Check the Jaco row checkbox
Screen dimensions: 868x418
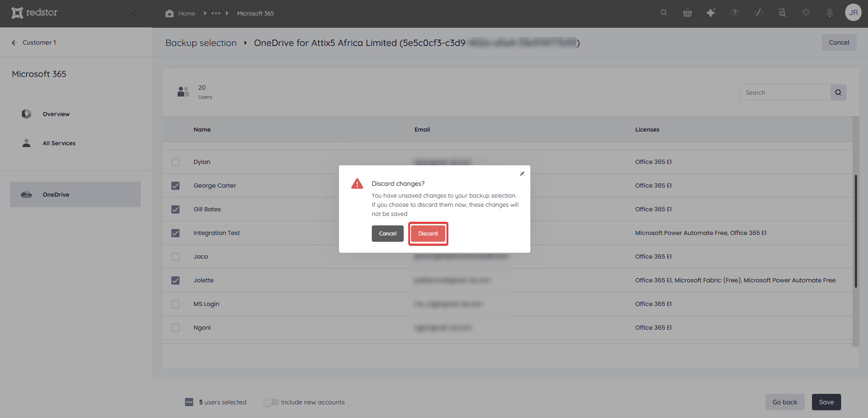pyautogui.click(x=175, y=257)
